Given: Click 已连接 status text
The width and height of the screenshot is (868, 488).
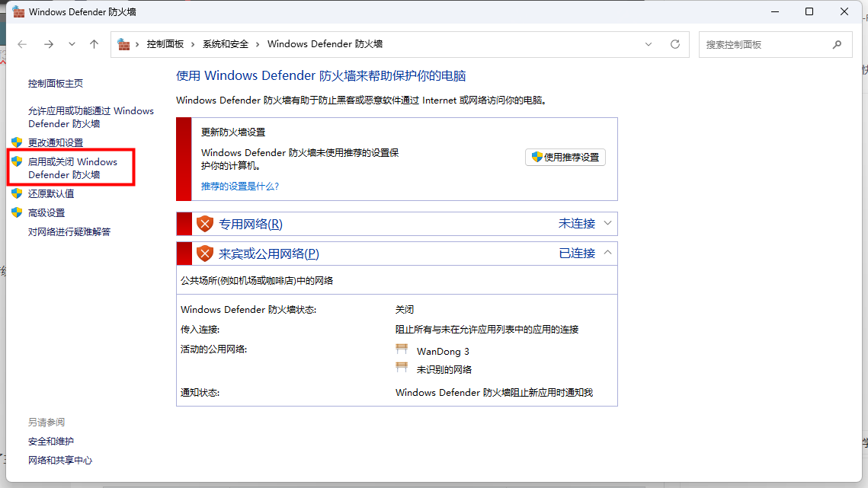Looking at the screenshot, I should pos(577,254).
